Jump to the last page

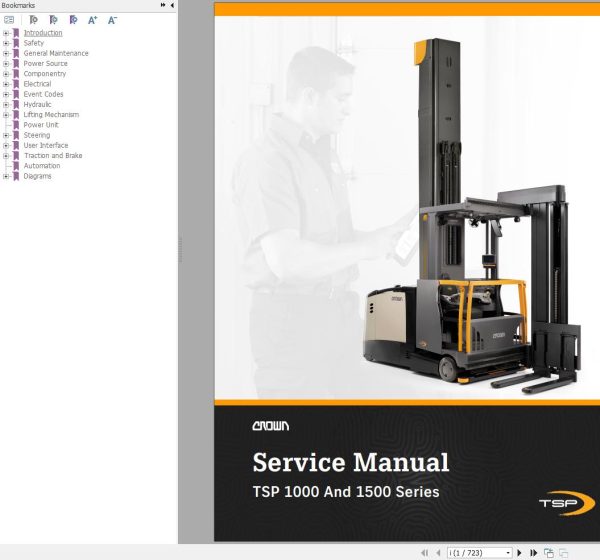(533, 553)
